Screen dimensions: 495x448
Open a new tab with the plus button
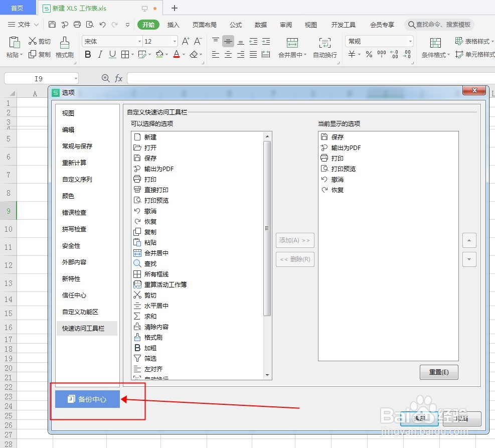coord(174,8)
